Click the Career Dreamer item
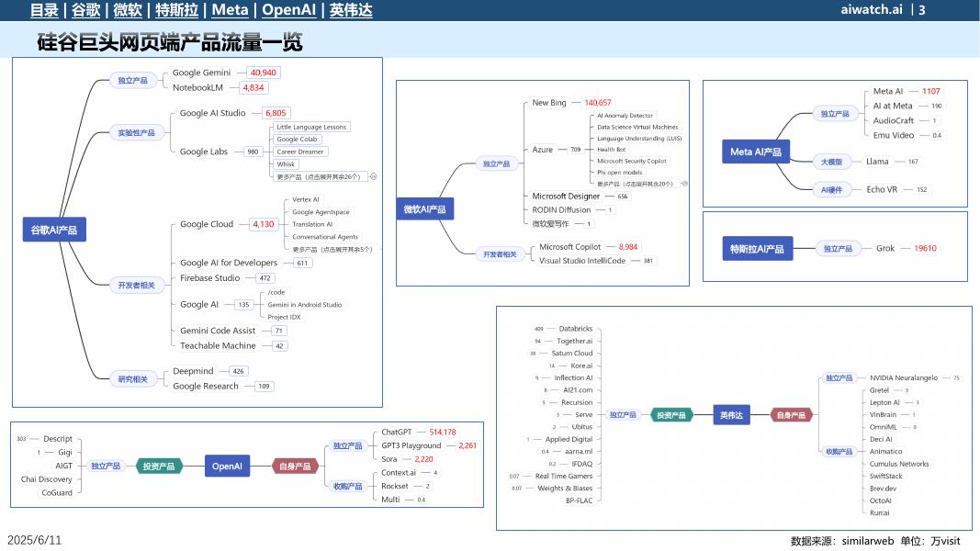The width and height of the screenshot is (980, 551). 300,152
